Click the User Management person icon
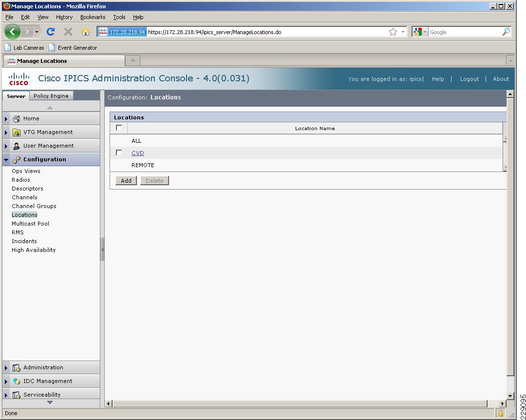The width and height of the screenshot is (526, 420). (16, 146)
